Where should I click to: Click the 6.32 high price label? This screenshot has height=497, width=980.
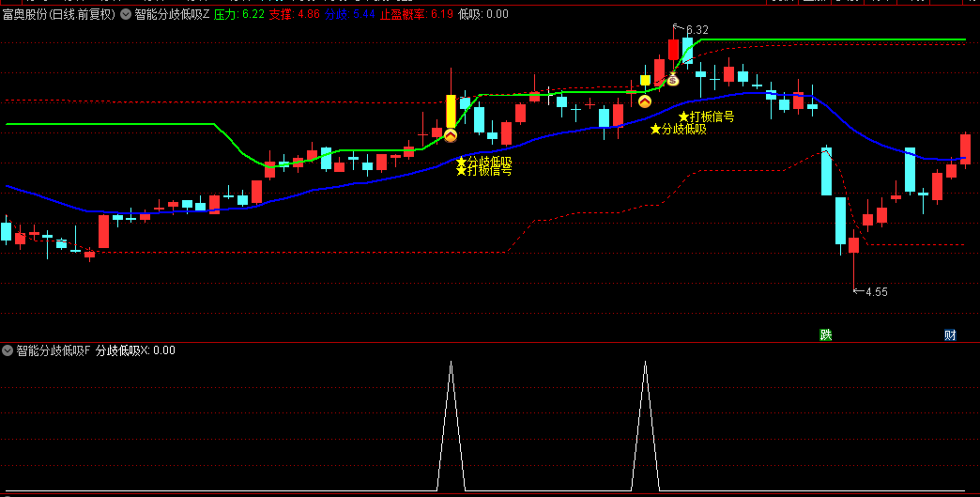point(697,30)
